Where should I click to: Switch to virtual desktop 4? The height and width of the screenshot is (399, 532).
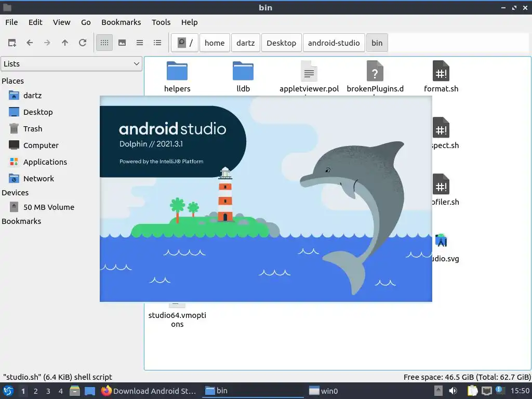point(61,391)
